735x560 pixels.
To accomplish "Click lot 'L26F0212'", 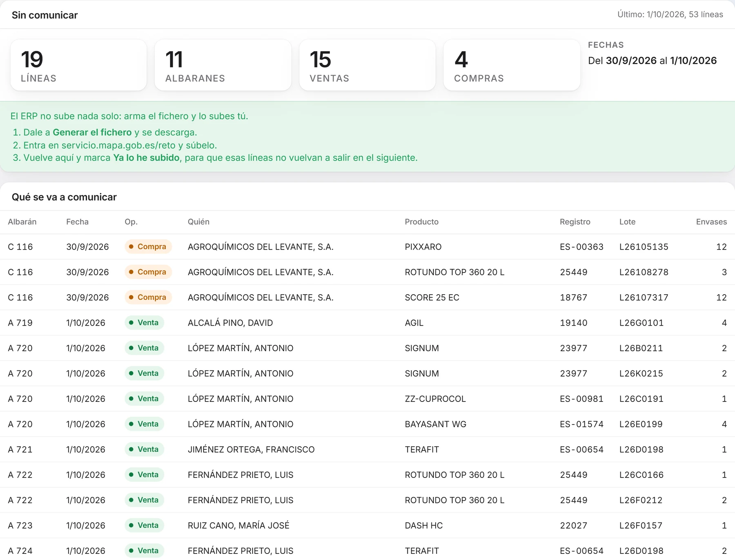I will 641,500.
